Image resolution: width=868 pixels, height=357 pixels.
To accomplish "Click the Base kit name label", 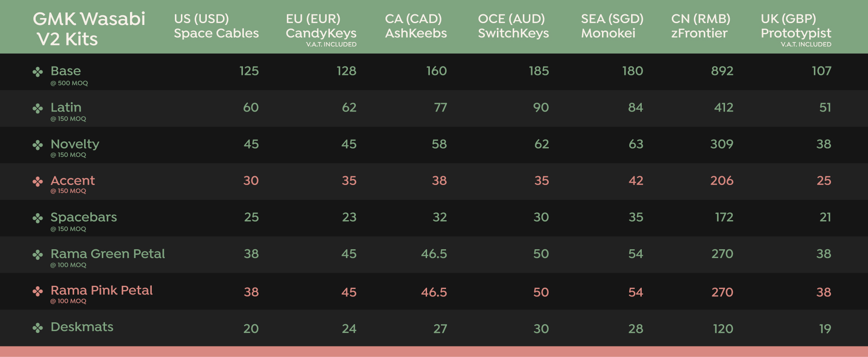I will click(66, 71).
